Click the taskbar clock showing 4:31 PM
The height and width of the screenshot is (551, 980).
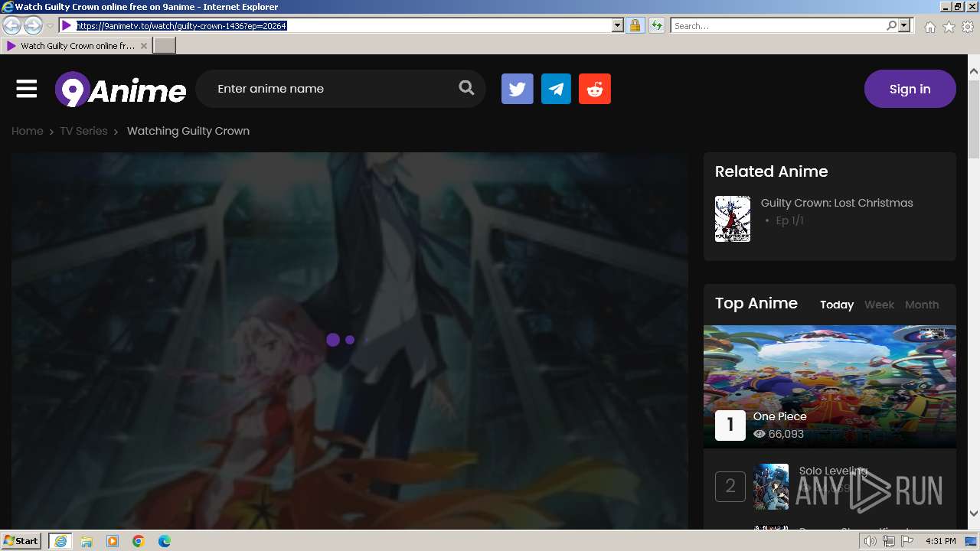point(940,541)
